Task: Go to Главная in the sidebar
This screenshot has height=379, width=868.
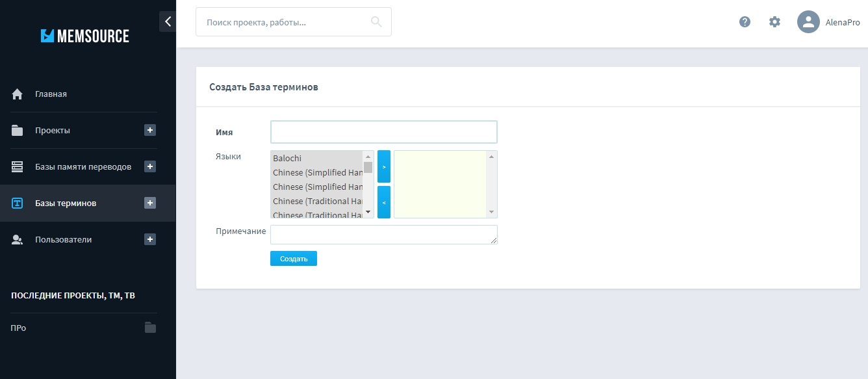Action: 51,94
